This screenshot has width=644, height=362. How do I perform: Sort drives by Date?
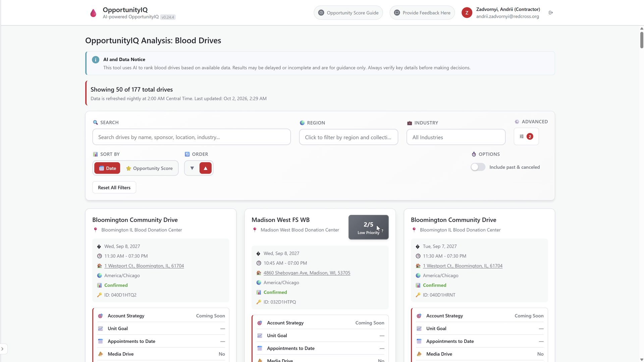click(x=107, y=168)
